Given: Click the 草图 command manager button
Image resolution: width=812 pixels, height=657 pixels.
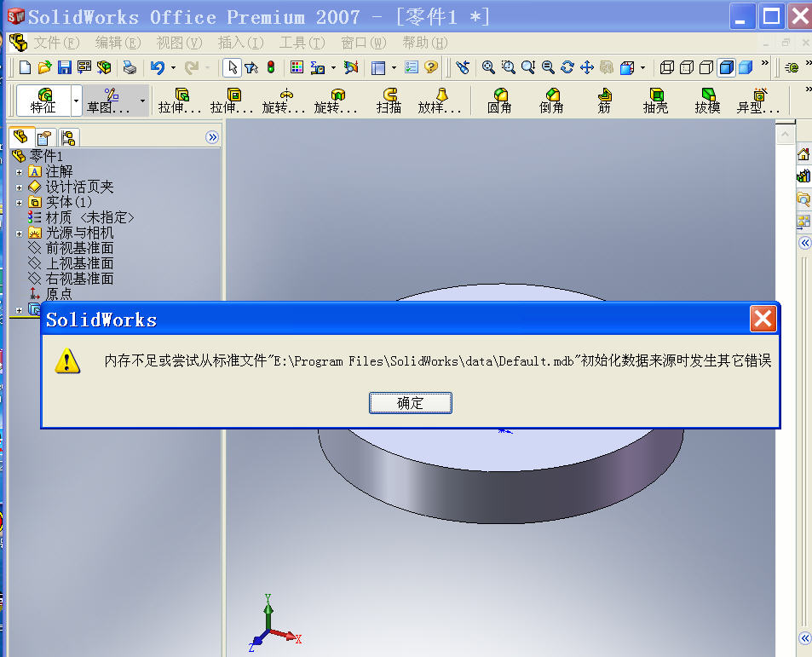Looking at the screenshot, I should tap(109, 101).
